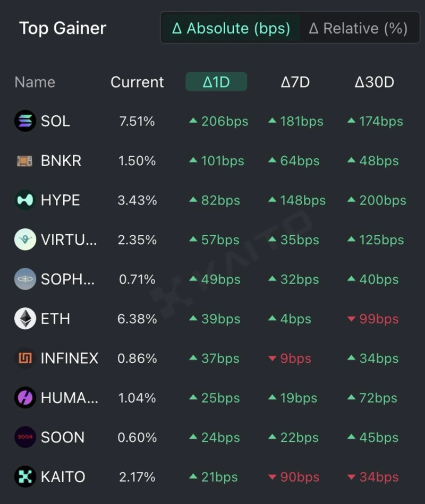
Task: Open the INFINEX token name link
Action: click(69, 358)
